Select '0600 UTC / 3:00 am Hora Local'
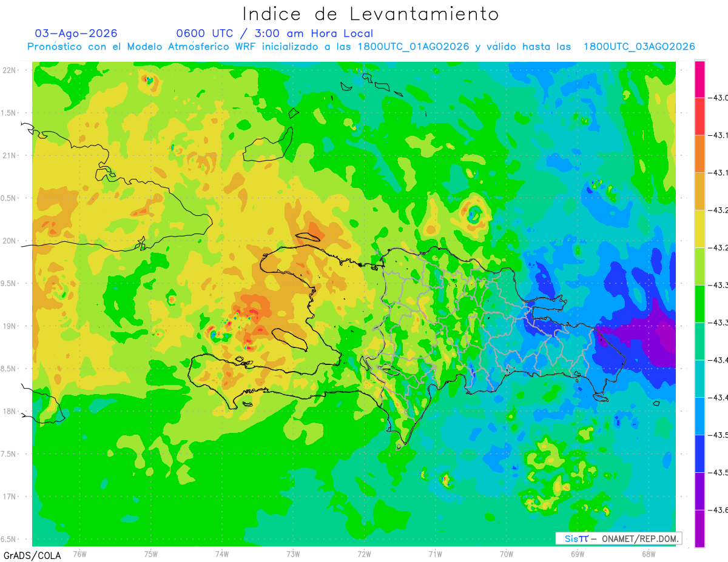 275,33
